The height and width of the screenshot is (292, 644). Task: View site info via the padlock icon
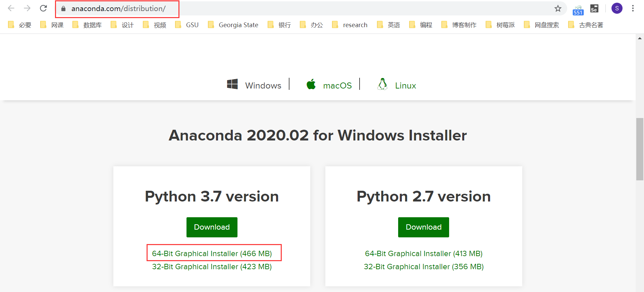(63, 9)
